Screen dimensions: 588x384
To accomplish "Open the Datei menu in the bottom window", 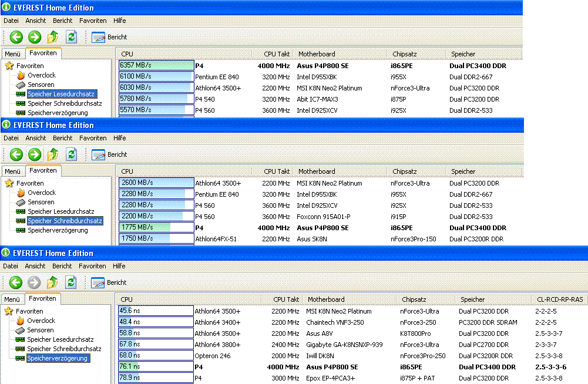I will [11, 266].
